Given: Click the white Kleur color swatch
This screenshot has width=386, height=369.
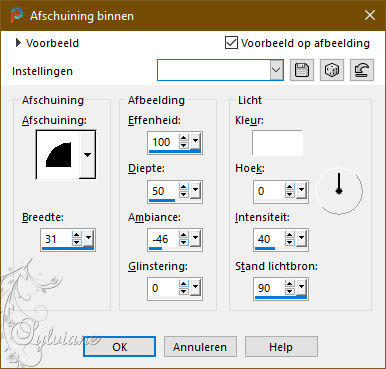Looking at the screenshot, I should [x=277, y=143].
